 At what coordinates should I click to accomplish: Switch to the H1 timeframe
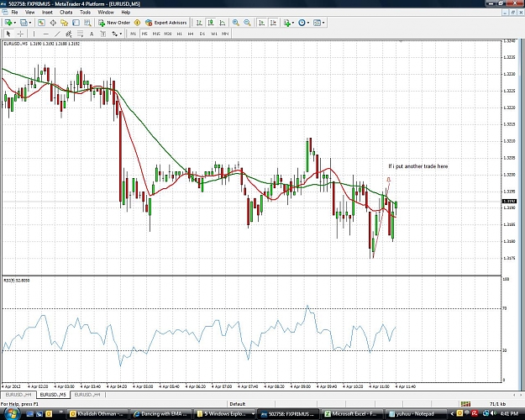tap(180, 34)
